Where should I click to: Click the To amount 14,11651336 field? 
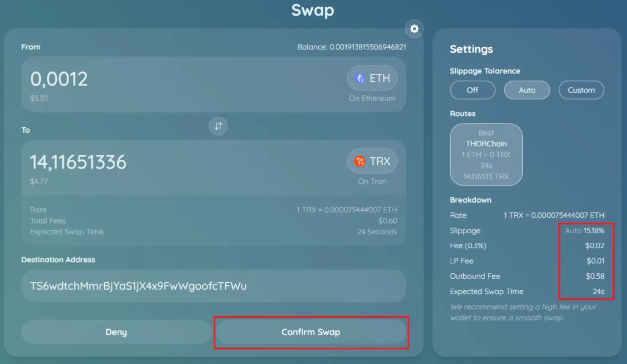click(x=78, y=162)
